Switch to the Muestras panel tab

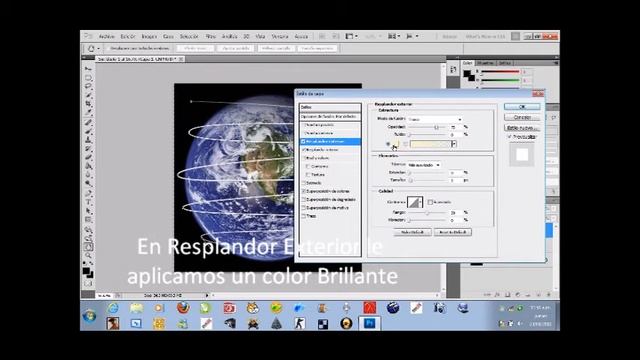[x=485, y=63]
